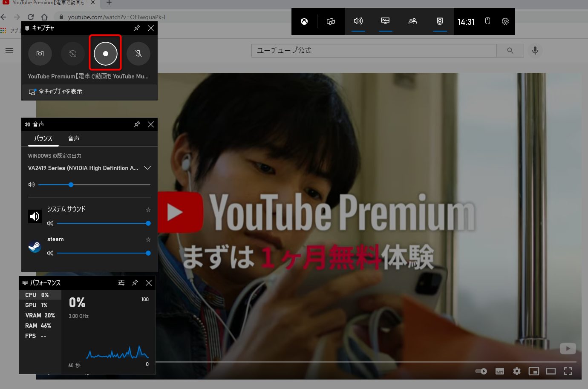Pin the Audio widget
This screenshot has width=588, height=389.
[x=137, y=124]
